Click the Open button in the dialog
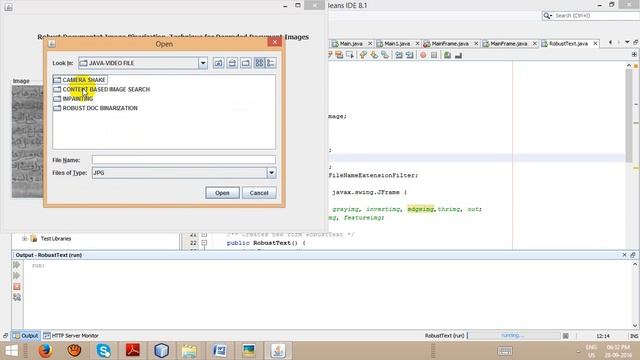640x360 pixels. 222,193
